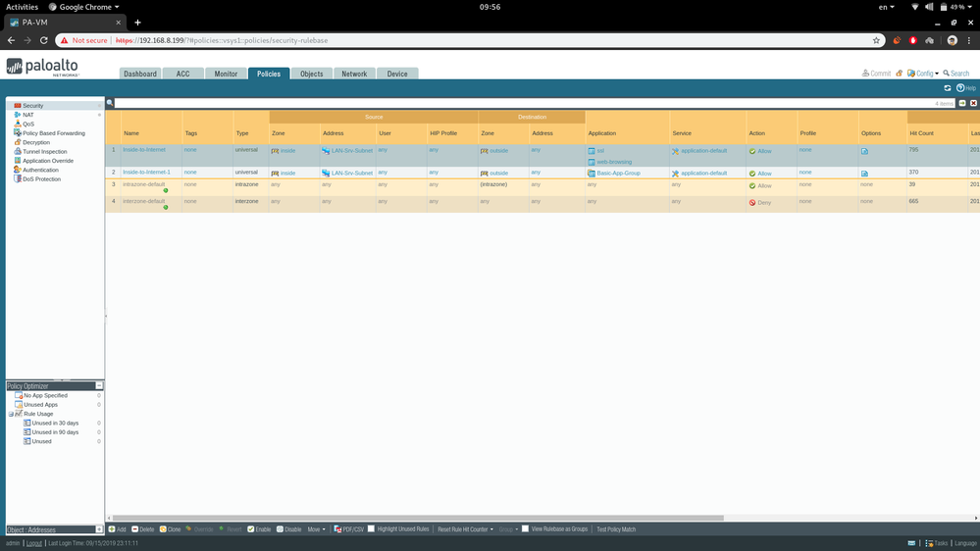Collapse the Rule Usage tree node
Image resolution: width=980 pixels, height=551 pixels.
click(x=11, y=414)
